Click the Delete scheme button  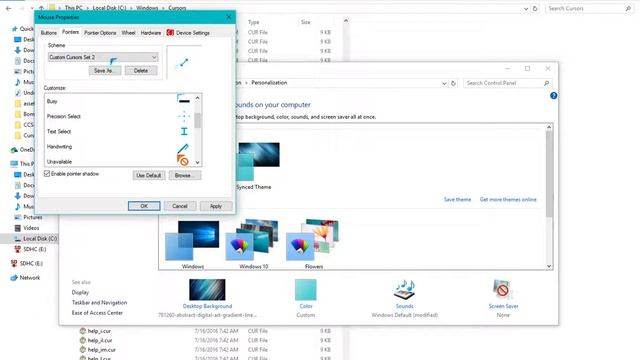tap(141, 71)
